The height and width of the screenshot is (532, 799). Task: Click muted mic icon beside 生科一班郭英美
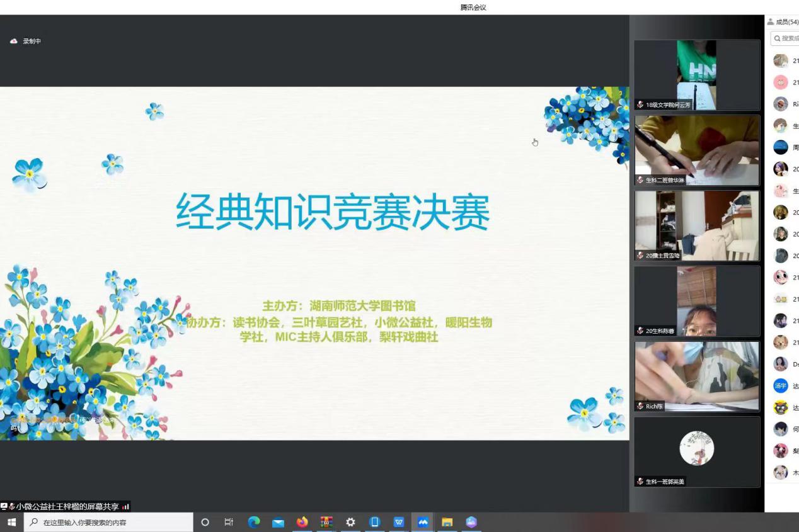click(x=640, y=482)
